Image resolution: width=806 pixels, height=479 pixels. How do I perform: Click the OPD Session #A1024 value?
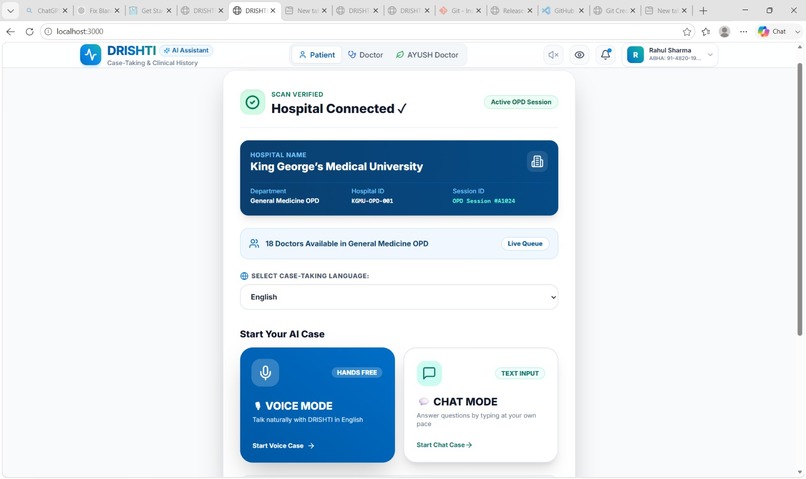484,201
